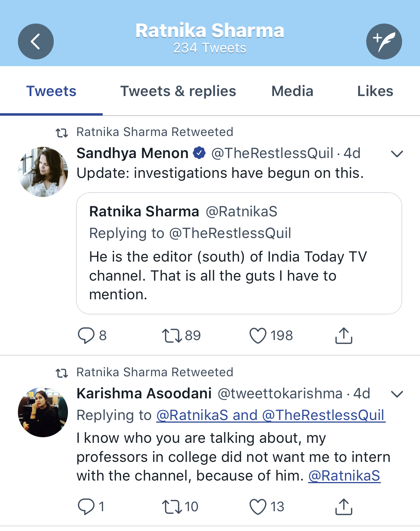Image resolution: width=420 pixels, height=531 pixels.
Task: Like Sandhya Menon's tweet with 198 likes
Action: pyautogui.click(x=258, y=335)
